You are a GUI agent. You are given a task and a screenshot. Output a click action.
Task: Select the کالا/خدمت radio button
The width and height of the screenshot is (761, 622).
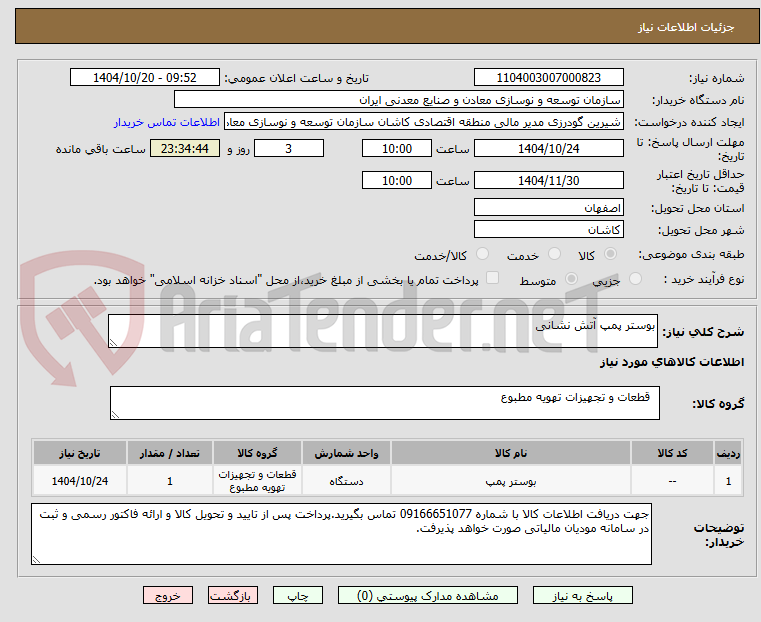coord(482,254)
